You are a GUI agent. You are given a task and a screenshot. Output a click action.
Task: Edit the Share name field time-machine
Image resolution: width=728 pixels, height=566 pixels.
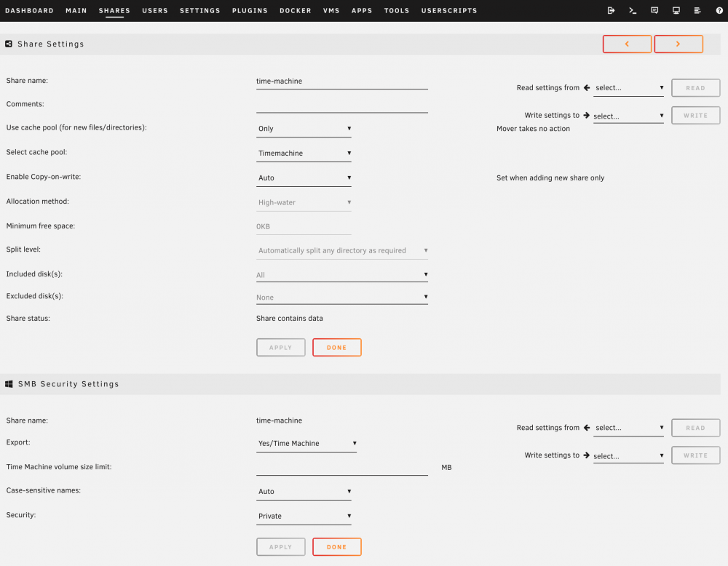click(341, 81)
